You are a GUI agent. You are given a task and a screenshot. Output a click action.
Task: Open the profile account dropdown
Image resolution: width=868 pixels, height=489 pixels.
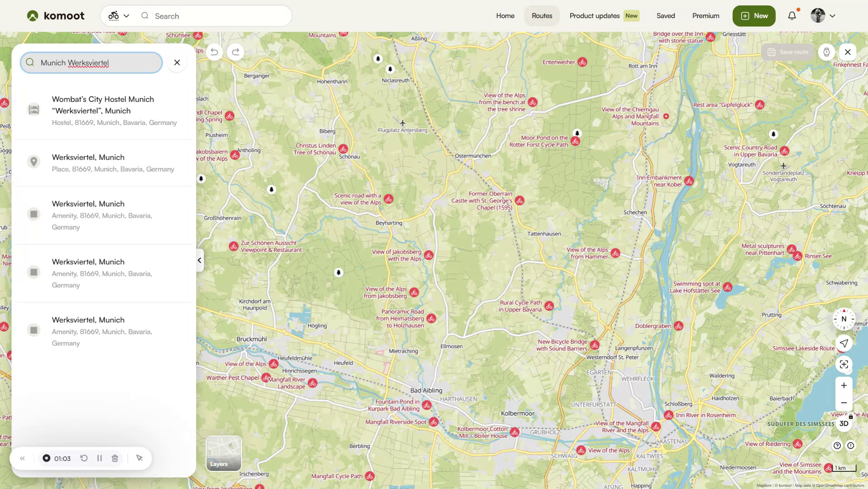coord(822,15)
